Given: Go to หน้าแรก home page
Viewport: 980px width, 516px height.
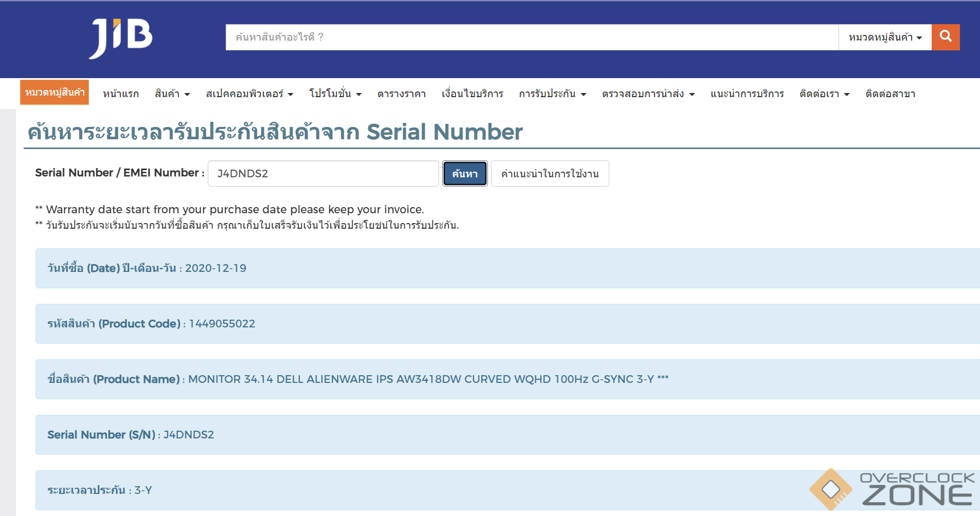Looking at the screenshot, I should click(x=121, y=94).
